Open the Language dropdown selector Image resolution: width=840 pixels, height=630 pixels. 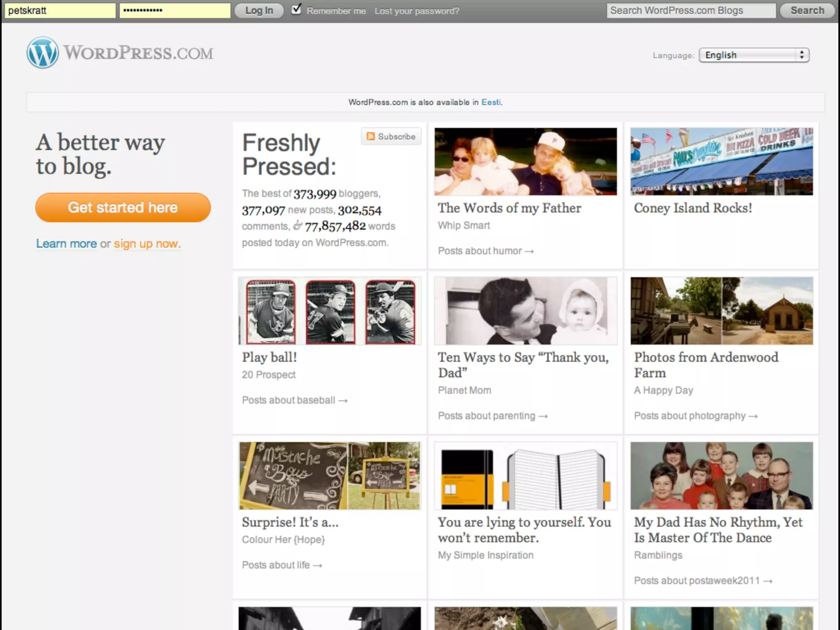[754, 55]
